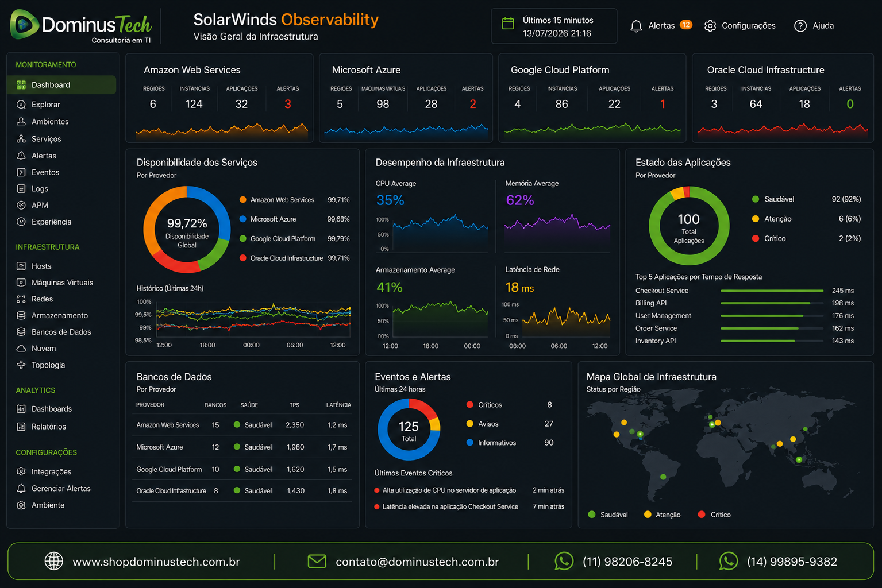Viewport: 882px width, 588px height.
Task: Click the Relatórios report icon
Action: point(21,427)
